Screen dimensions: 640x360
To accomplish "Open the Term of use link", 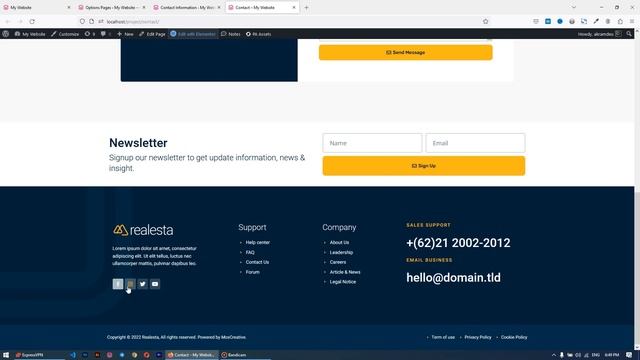I will pos(443,337).
